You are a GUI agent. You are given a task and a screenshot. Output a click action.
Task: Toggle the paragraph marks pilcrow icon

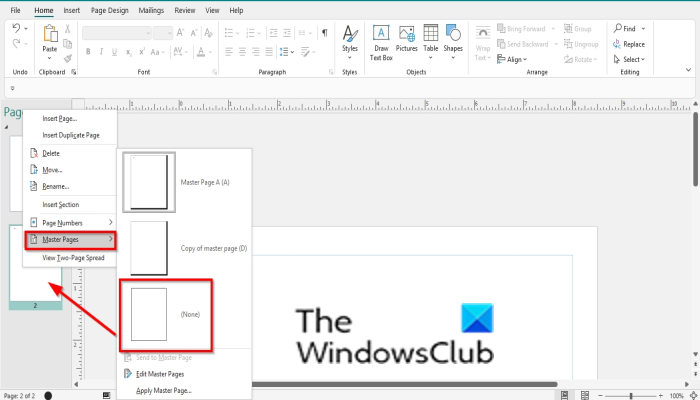click(x=325, y=33)
